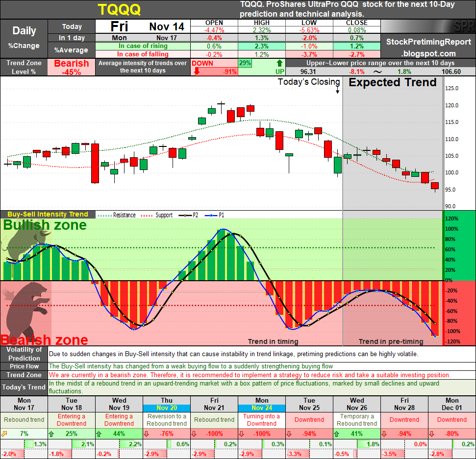
Task: Click the OPEN column header
Action: click(214, 23)
